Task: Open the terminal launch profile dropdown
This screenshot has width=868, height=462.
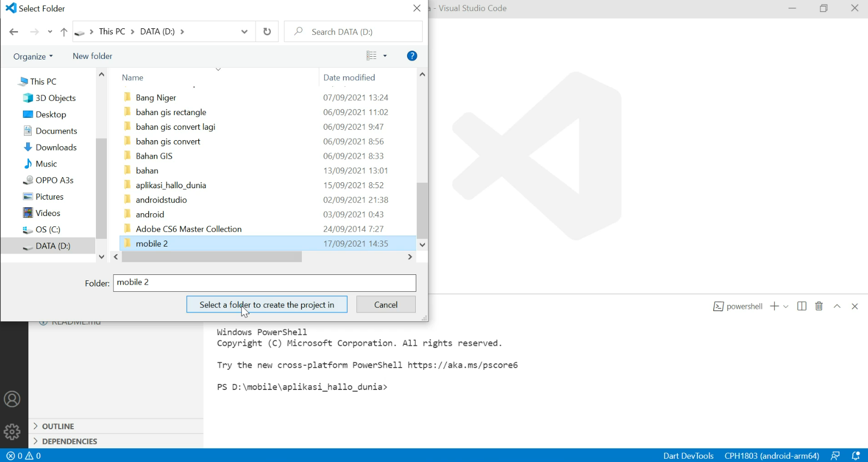Action: point(786,307)
